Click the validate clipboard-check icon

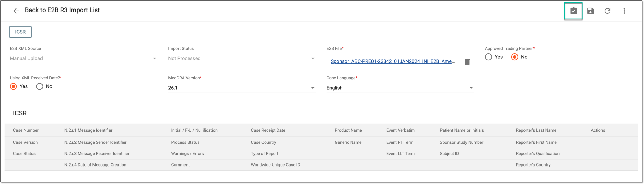coord(573,11)
